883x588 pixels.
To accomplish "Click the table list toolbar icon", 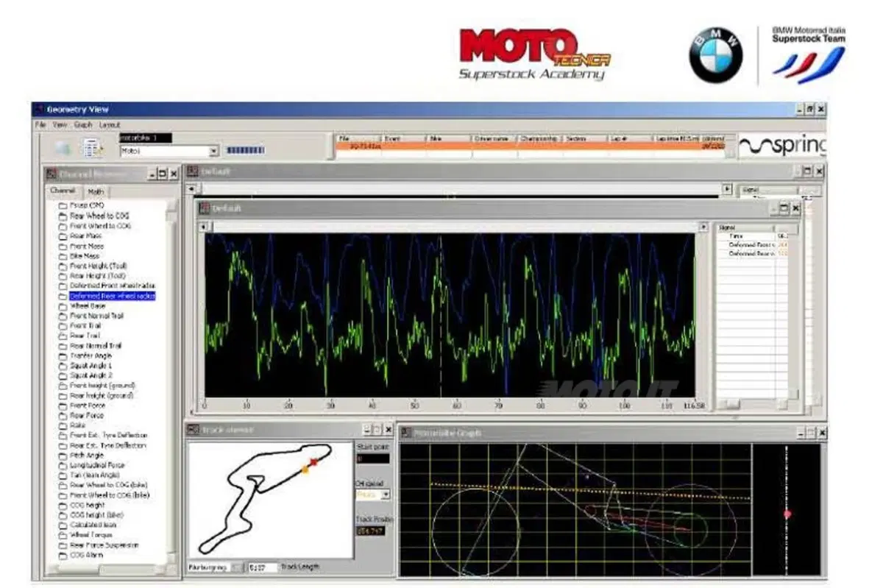I will click(x=93, y=148).
